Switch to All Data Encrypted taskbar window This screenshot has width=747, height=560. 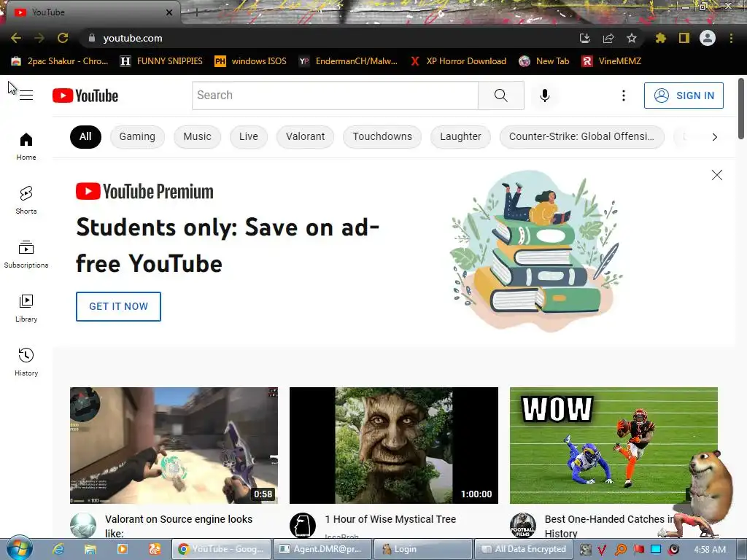[525, 549]
